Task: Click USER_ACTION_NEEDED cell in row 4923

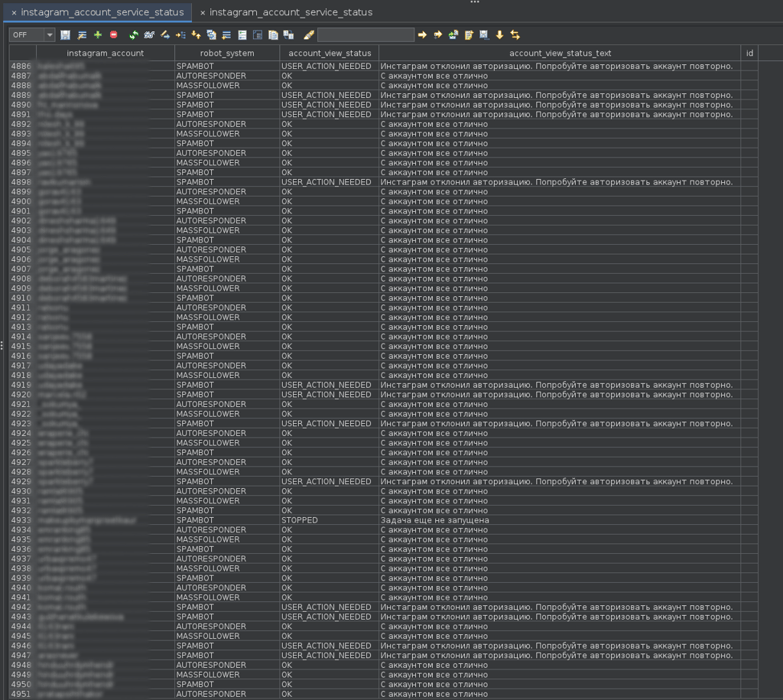Action: (x=329, y=423)
